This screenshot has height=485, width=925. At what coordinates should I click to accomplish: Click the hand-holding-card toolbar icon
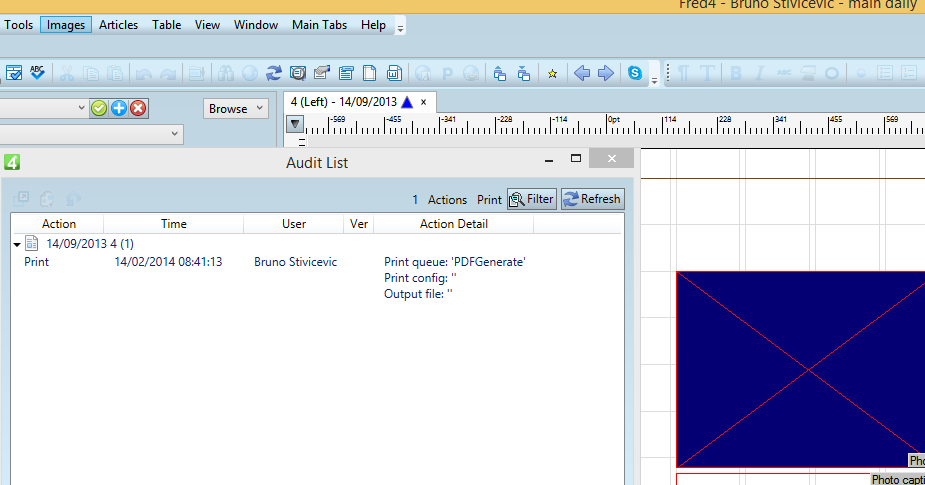click(x=322, y=73)
